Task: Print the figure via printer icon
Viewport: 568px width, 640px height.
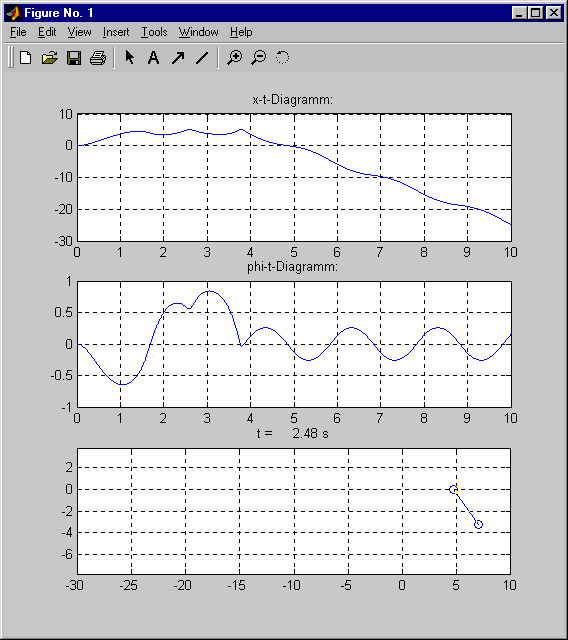Action: point(98,58)
